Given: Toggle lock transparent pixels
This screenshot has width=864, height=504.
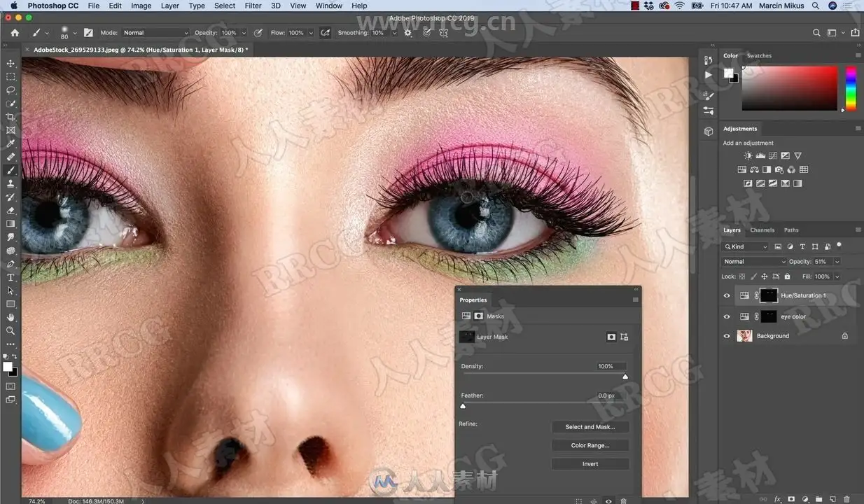Looking at the screenshot, I should [742, 276].
